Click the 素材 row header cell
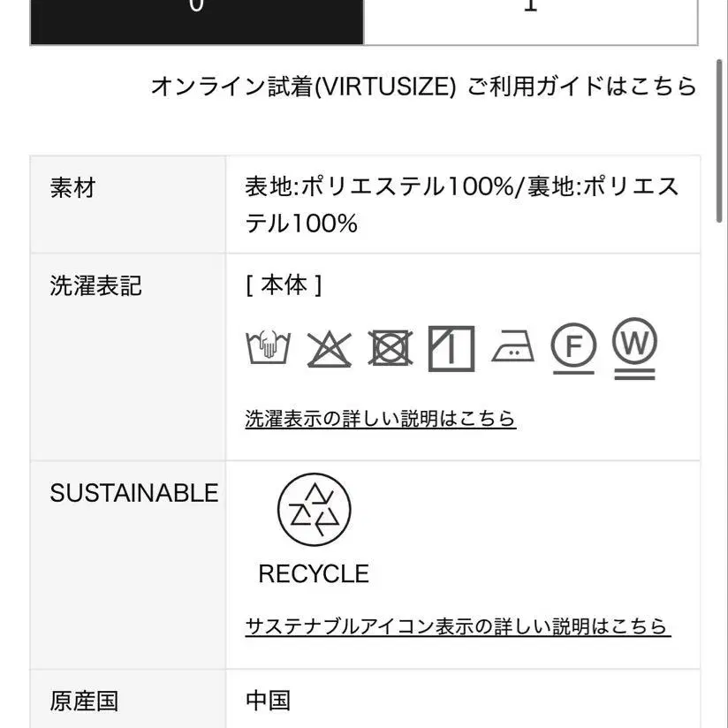This screenshot has height=728, width=728. tap(128, 204)
